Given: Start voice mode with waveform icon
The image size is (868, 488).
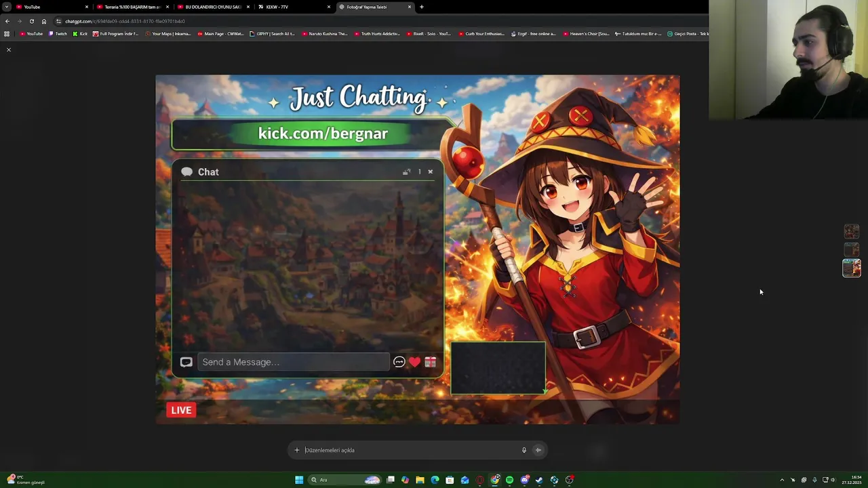Looking at the screenshot, I should [x=538, y=450].
